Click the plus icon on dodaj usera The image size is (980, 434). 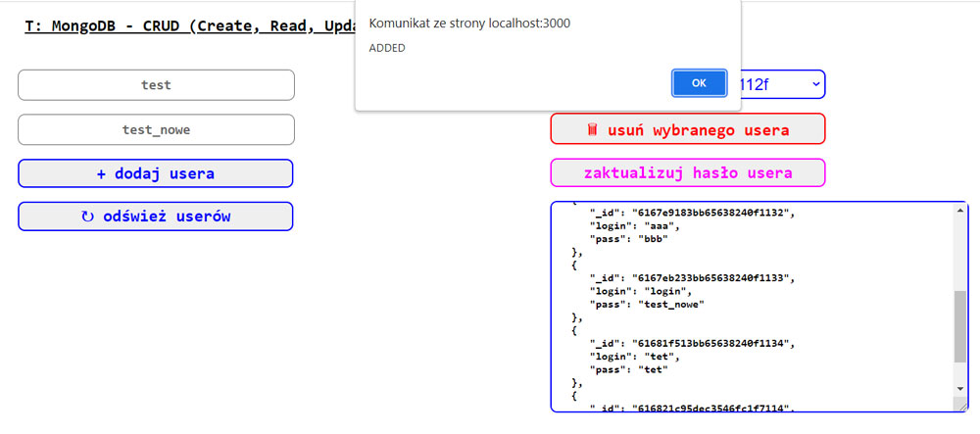pos(100,173)
